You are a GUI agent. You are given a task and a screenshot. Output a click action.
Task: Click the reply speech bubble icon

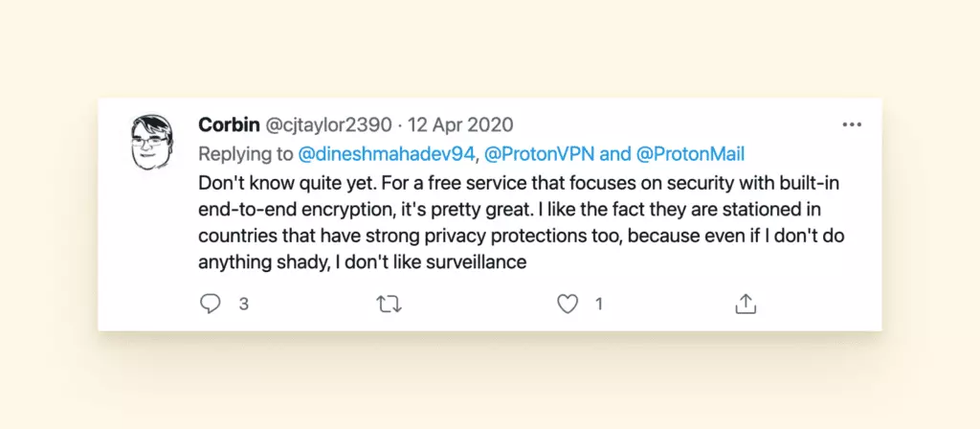(210, 304)
